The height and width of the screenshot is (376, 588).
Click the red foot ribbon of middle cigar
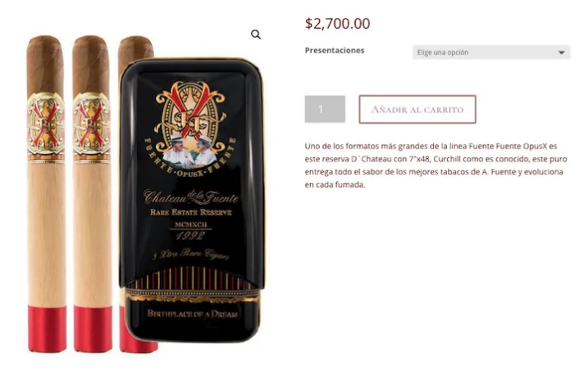(93, 328)
